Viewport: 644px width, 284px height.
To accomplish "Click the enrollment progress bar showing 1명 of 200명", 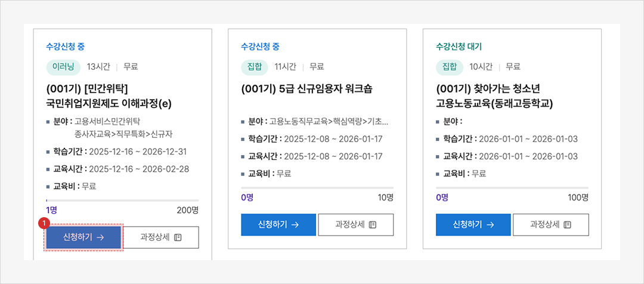I will tap(122, 200).
